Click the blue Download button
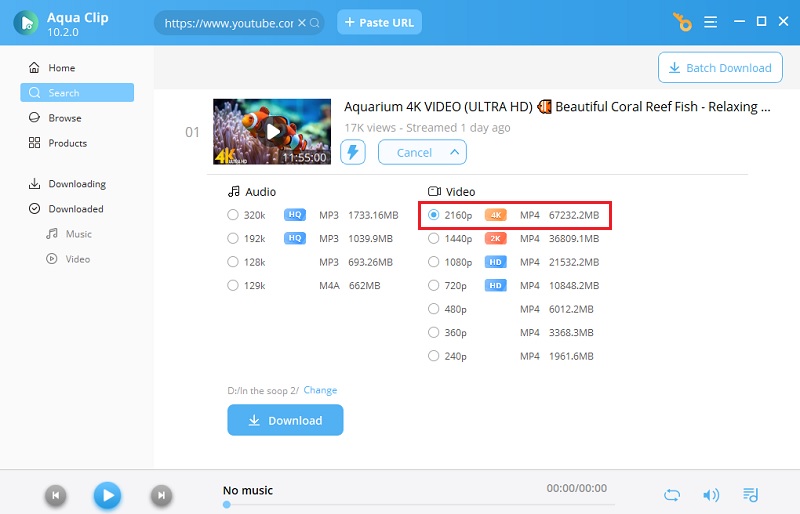Image resolution: width=800 pixels, height=514 pixels. pos(285,420)
